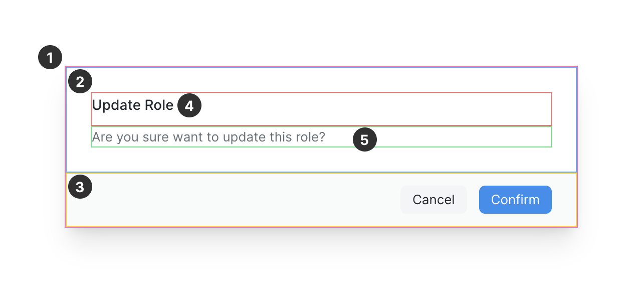This screenshot has width=644, height=295.
Task: Click badge 4 beside Update Role
Action: pyautogui.click(x=189, y=106)
